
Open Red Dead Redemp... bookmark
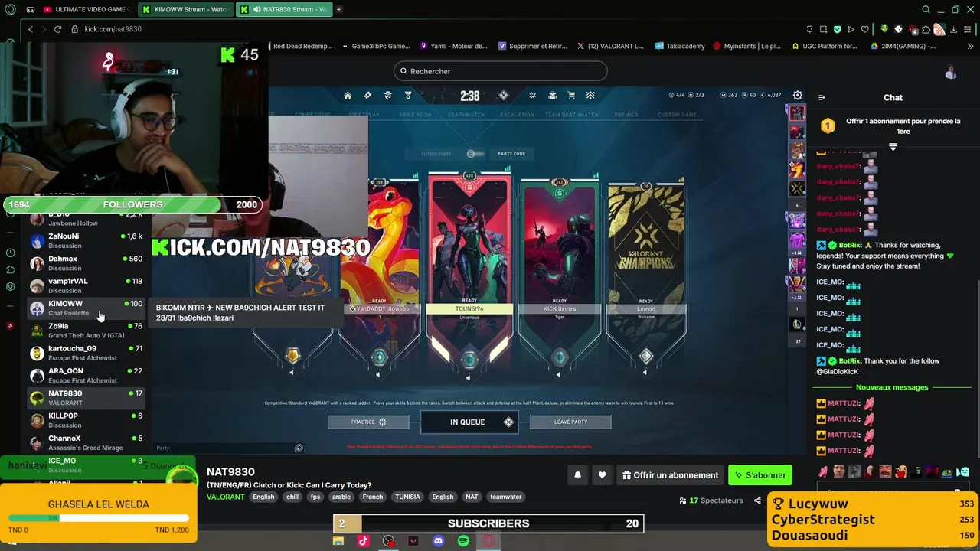(301, 46)
